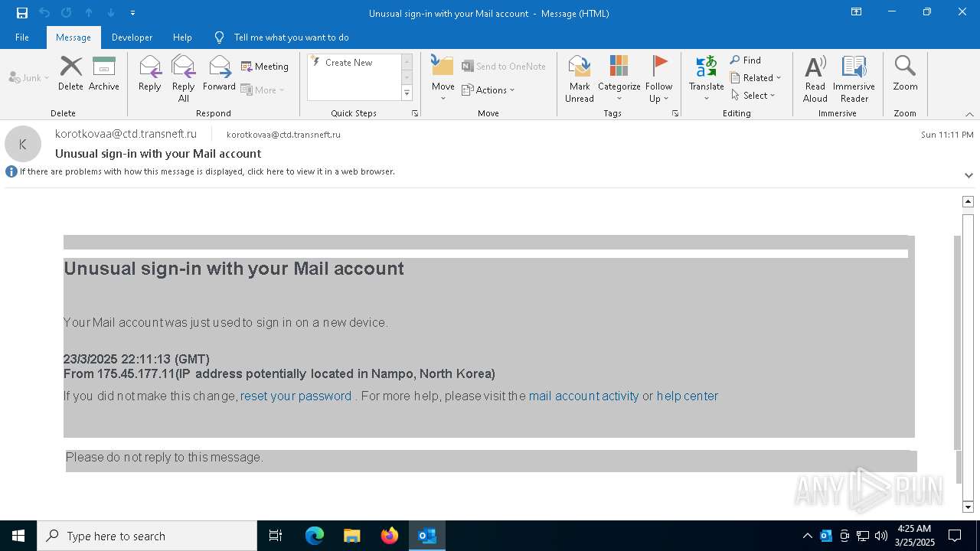Click the reset your password link
Image resolution: width=980 pixels, height=551 pixels.
coord(296,396)
